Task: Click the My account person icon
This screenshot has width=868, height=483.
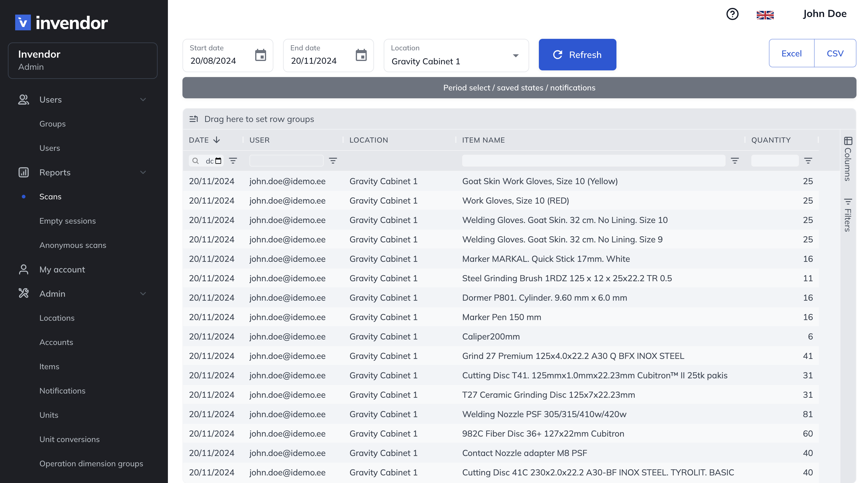Action: [23, 269]
